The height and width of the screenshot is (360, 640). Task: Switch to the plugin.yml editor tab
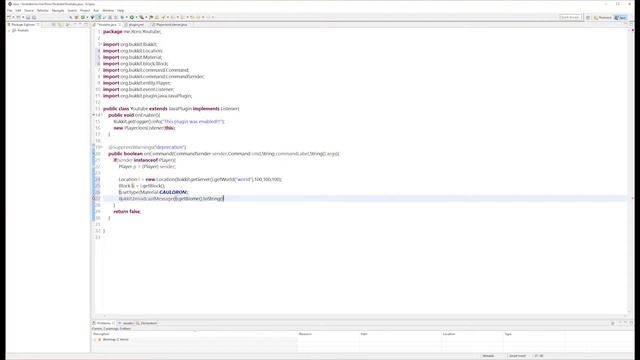tap(135, 25)
